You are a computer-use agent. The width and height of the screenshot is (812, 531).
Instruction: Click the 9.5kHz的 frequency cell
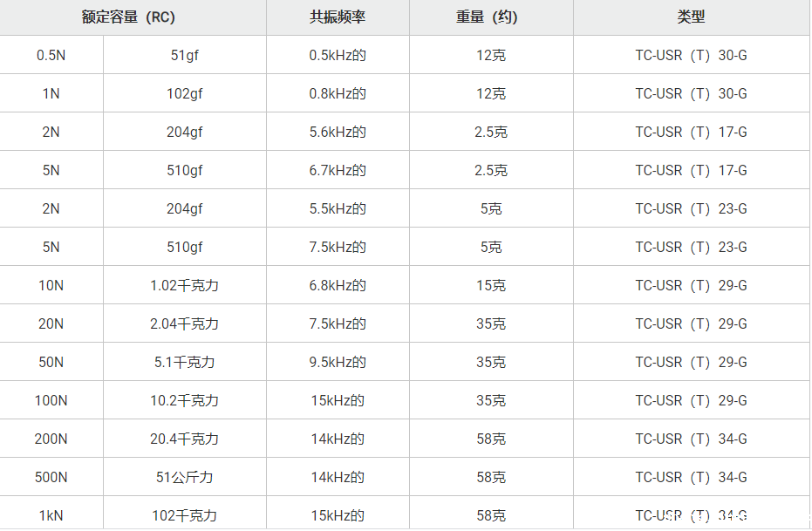(338, 362)
